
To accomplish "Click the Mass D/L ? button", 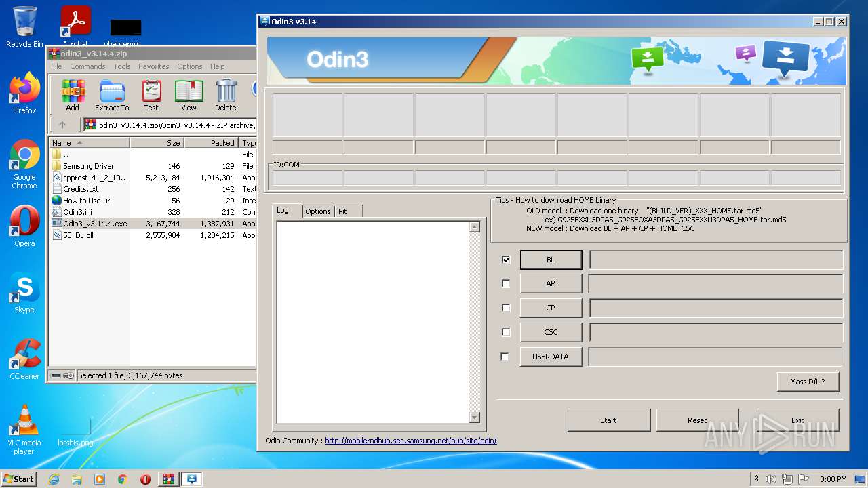I will 808,382.
